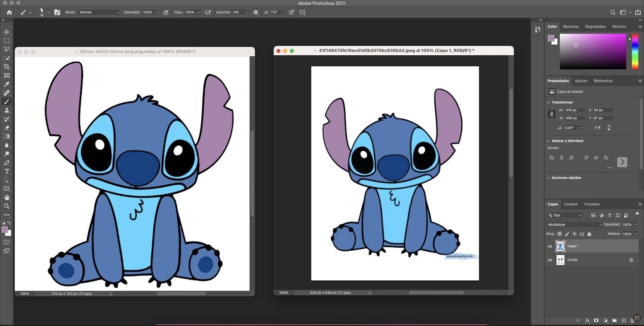Image resolution: width=644 pixels, height=326 pixels.
Task: Click the share icon at top right
Action: pyautogui.click(x=638, y=12)
